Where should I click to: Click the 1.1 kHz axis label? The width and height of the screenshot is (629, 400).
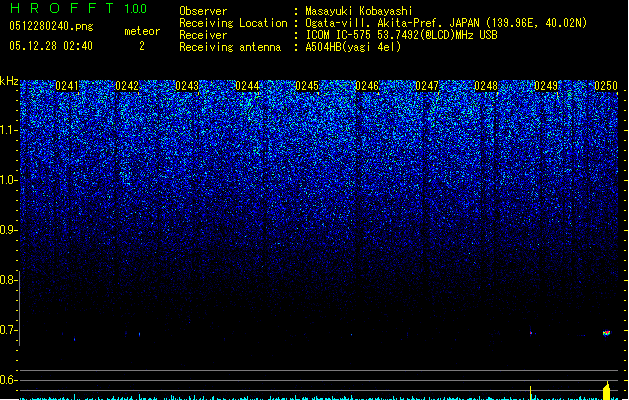(9, 130)
